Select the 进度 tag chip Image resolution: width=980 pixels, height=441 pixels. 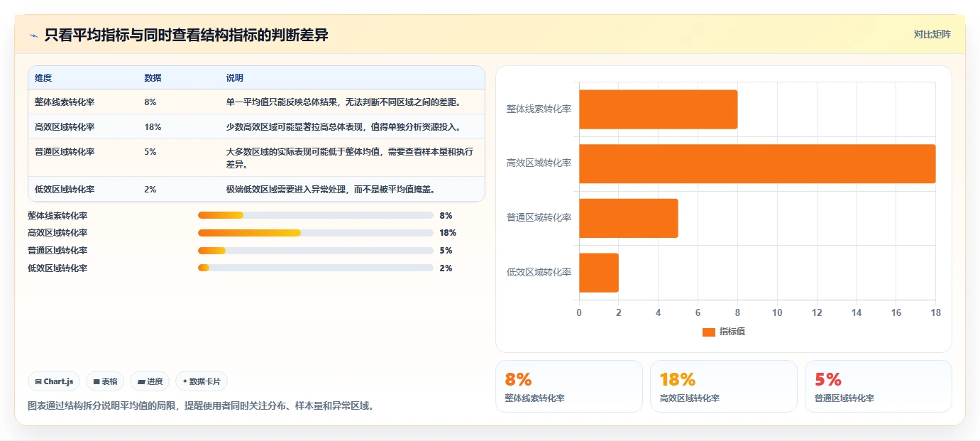(x=150, y=381)
